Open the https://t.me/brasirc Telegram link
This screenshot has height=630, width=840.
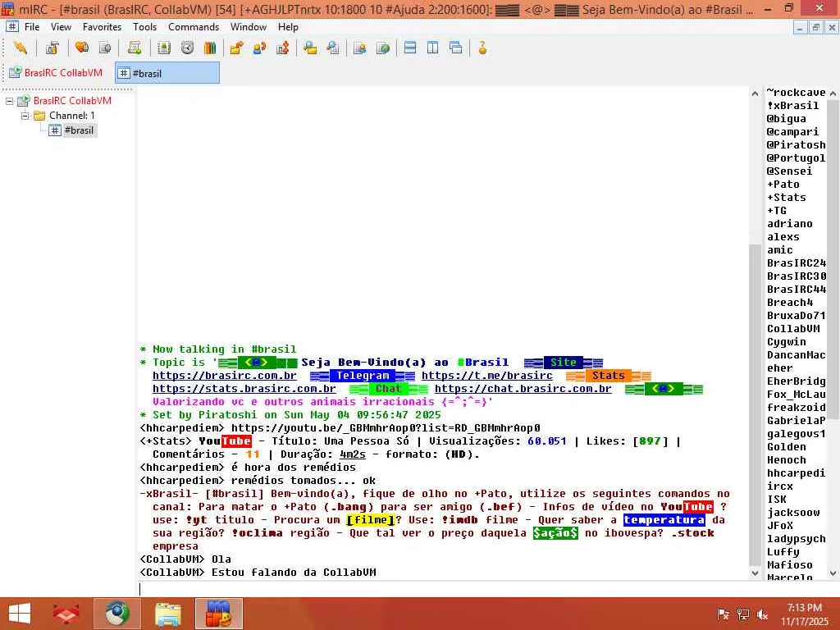(x=487, y=376)
